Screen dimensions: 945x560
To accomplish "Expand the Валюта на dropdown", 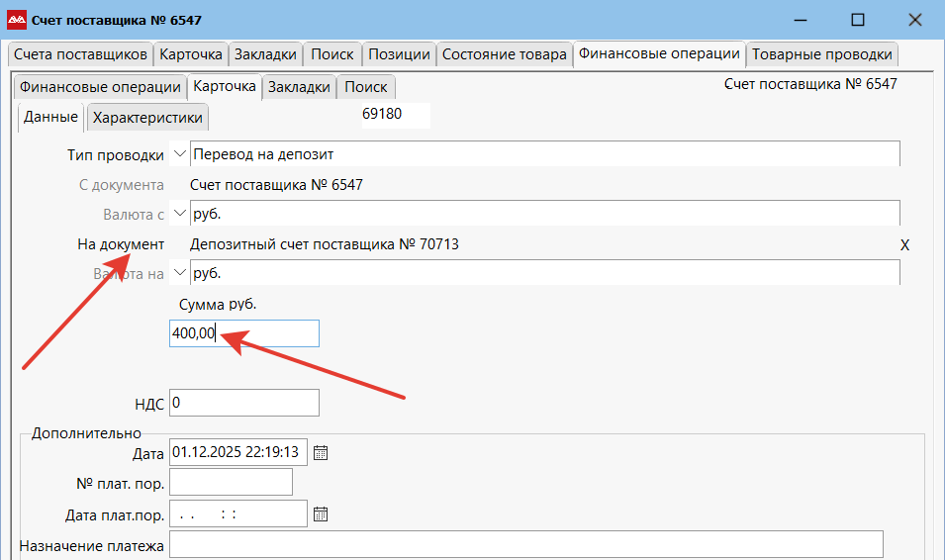I will [179, 272].
